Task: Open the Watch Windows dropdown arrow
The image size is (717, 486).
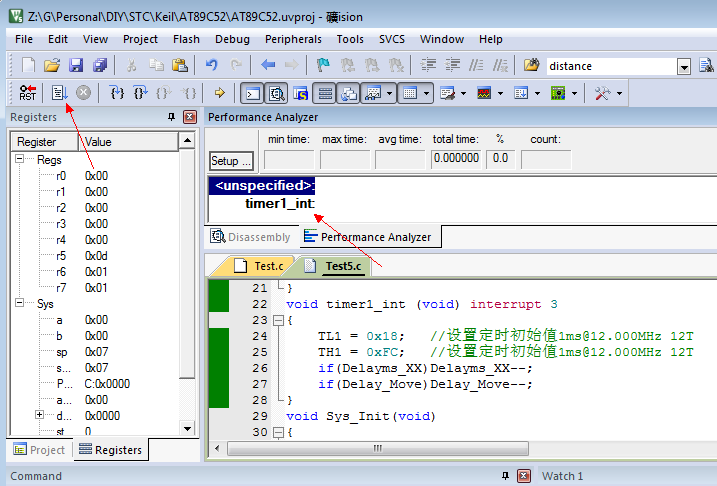Action: click(x=389, y=94)
